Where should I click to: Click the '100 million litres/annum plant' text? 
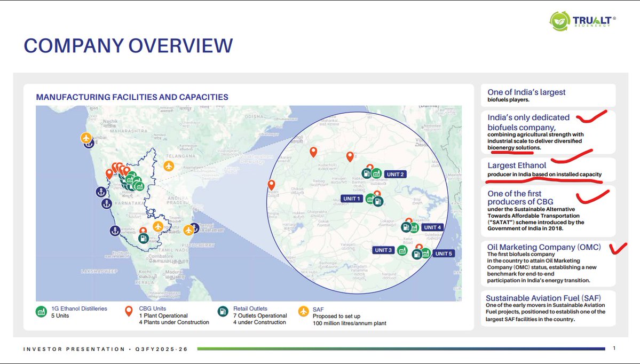pos(350,323)
